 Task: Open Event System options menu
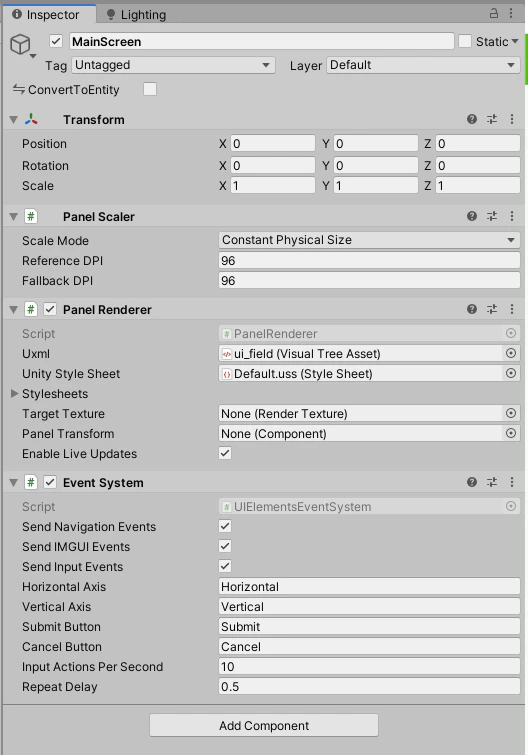pos(512,482)
